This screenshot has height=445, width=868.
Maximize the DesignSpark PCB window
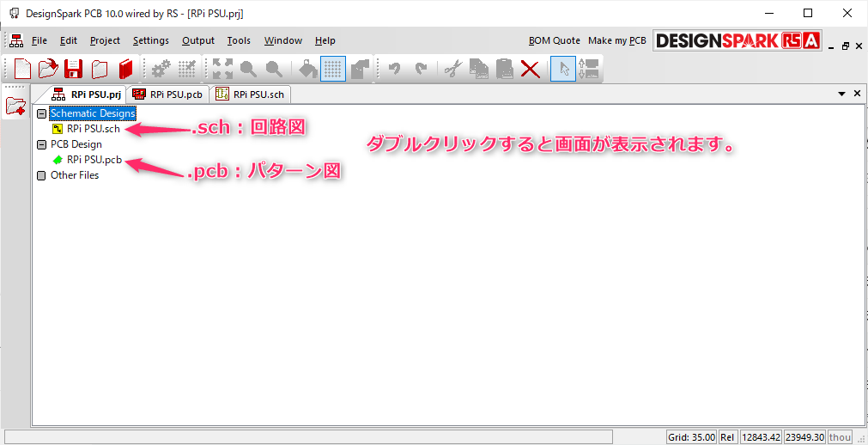pos(808,13)
